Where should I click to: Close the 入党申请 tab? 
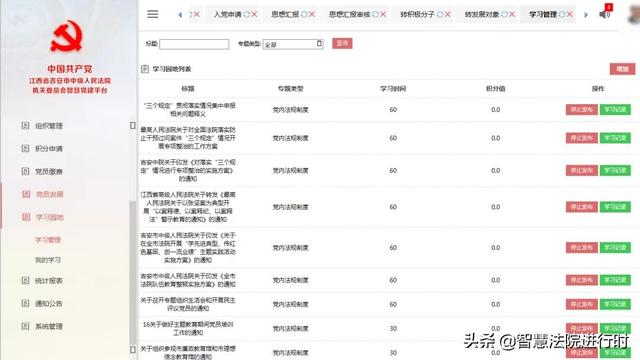point(254,14)
